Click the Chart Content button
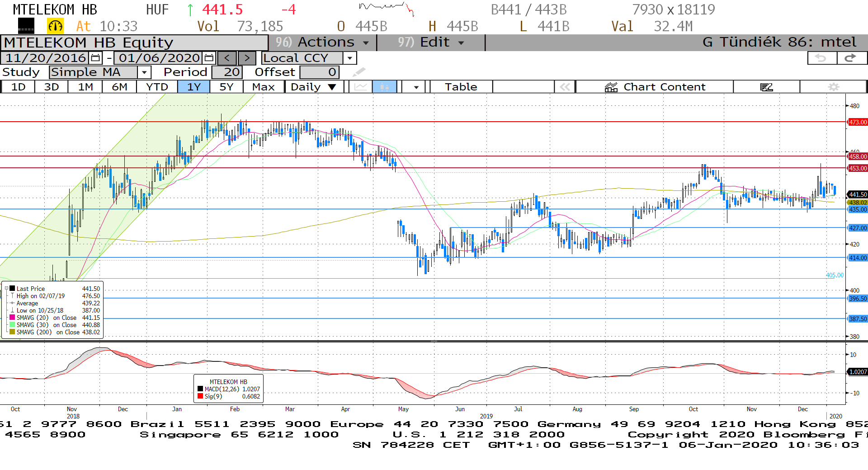 pyautogui.click(x=655, y=87)
